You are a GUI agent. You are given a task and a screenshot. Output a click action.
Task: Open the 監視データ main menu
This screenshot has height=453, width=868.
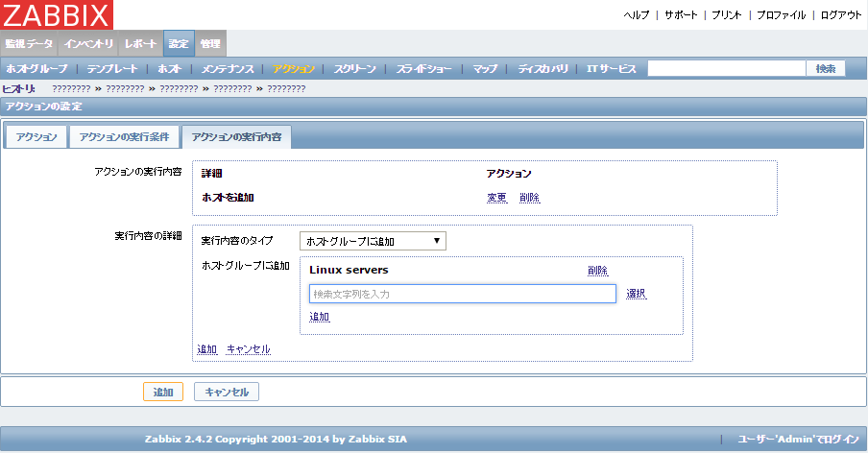tap(30, 44)
